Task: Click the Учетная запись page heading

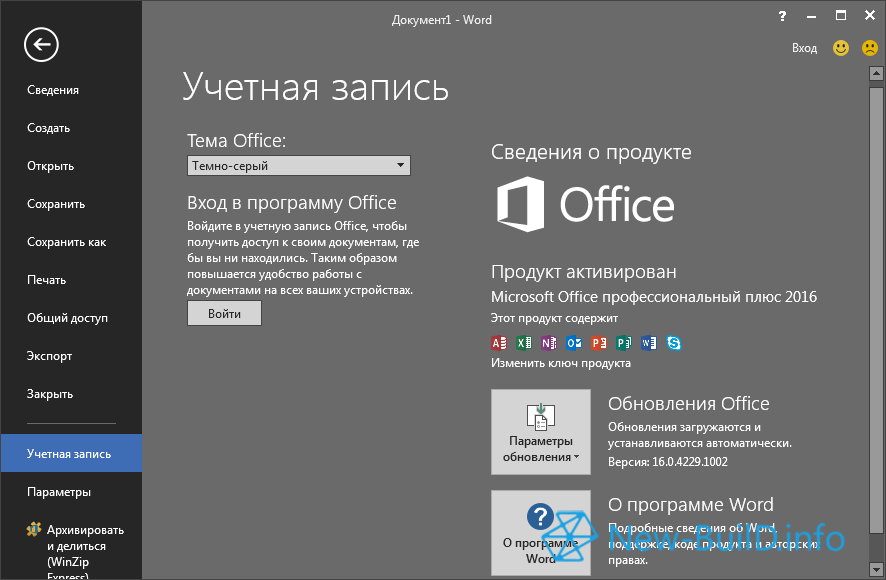Action: [x=315, y=87]
